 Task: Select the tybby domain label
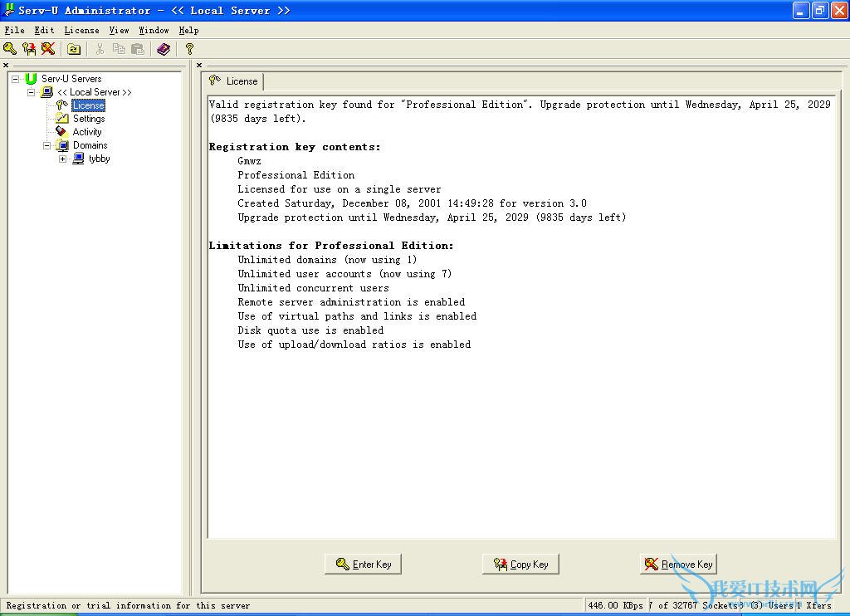coord(100,159)
